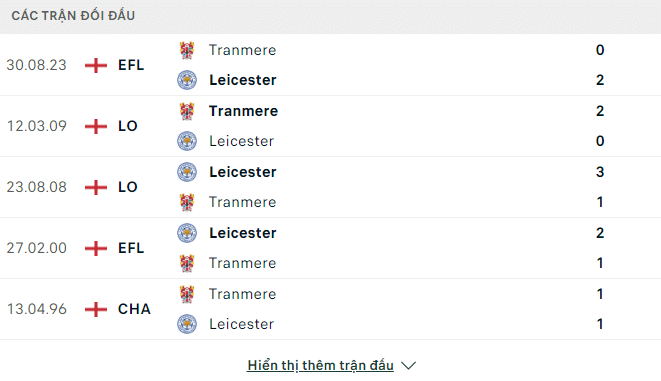The width and height of the screenshot is (661, 381).
Task: Click Tranmere crest in 30.08.23 match
Action: pyautogui.click(x=187, y=50)
